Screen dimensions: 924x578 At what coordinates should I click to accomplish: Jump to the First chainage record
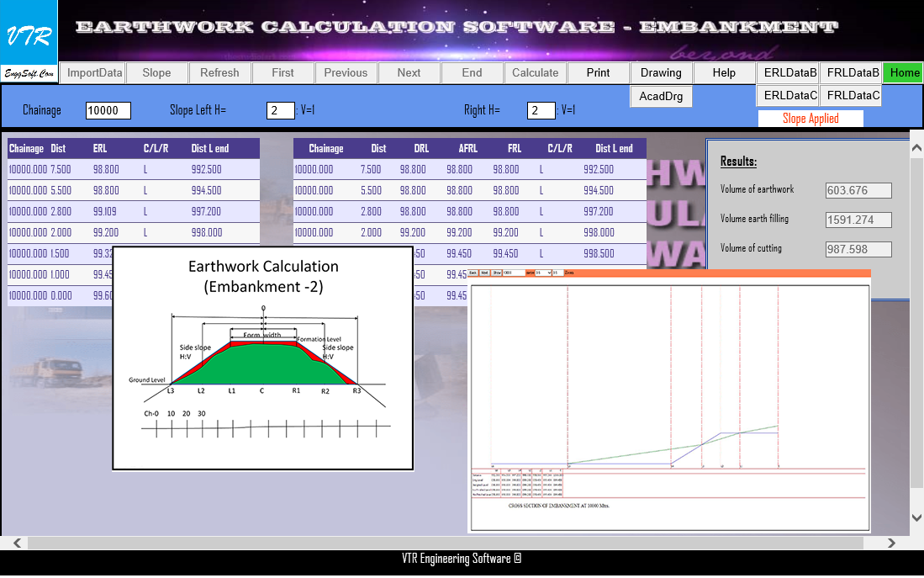click(282, 73)
